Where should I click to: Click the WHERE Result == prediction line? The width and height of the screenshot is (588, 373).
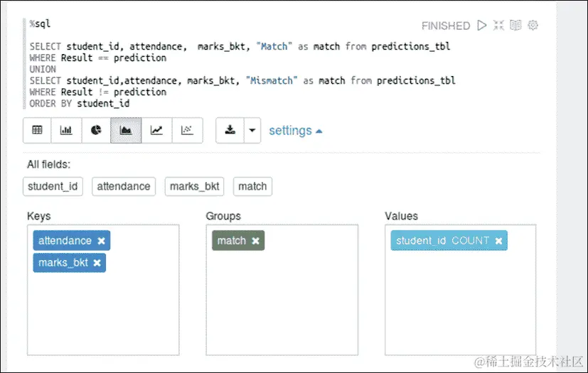pos(98,58)
